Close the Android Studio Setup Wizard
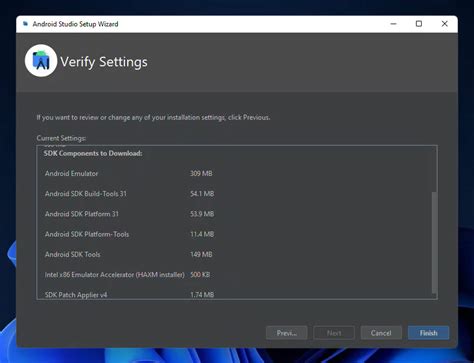474x363 pixels. coord(444,24)
